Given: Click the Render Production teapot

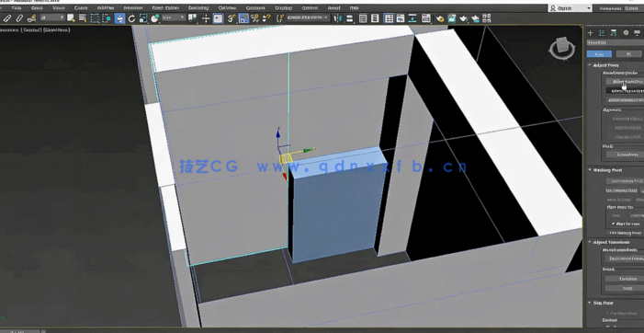Looking at the screenshot, I should point(464,18).
